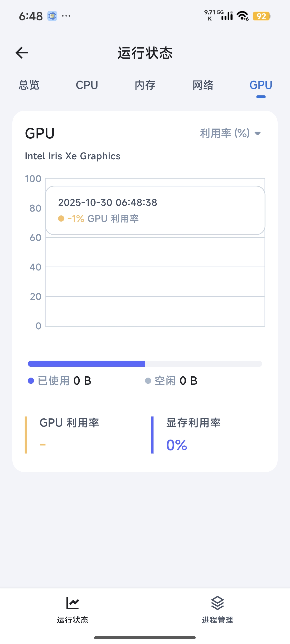The image size is (290, 644).
Task: Open 进程管理 layers icon in bottom bar
Action: [217, 603]
